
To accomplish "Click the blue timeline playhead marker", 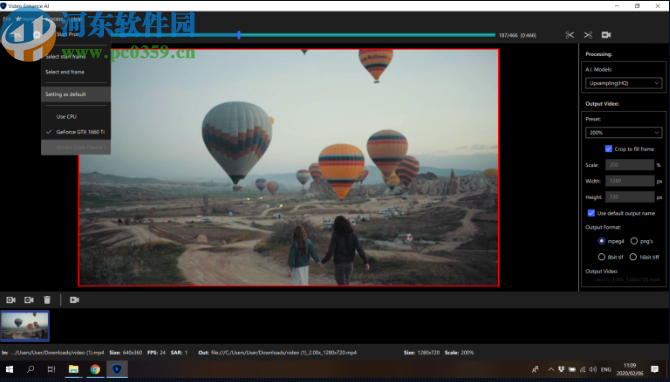I will pos(239,35).
